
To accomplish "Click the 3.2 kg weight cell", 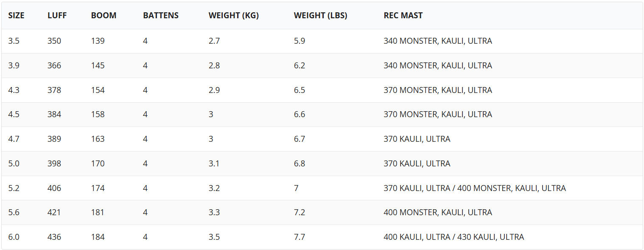I will tap(214, 188).
